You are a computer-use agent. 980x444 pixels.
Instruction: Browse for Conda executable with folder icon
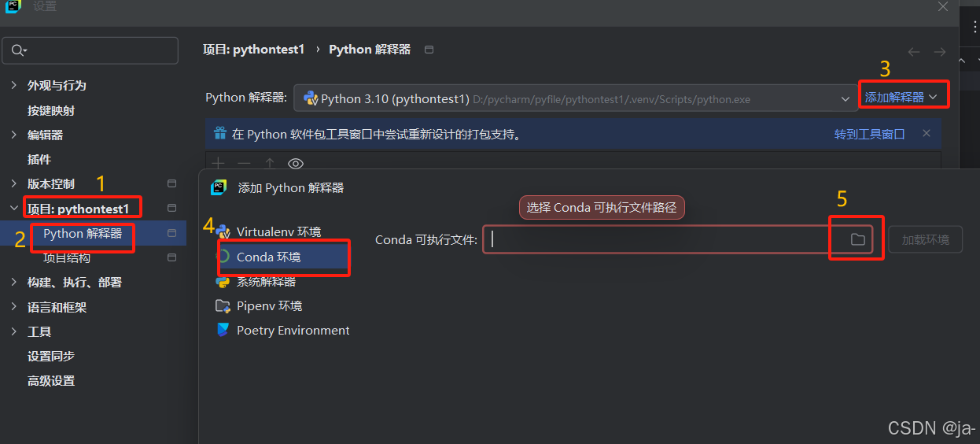coord(858,239)
